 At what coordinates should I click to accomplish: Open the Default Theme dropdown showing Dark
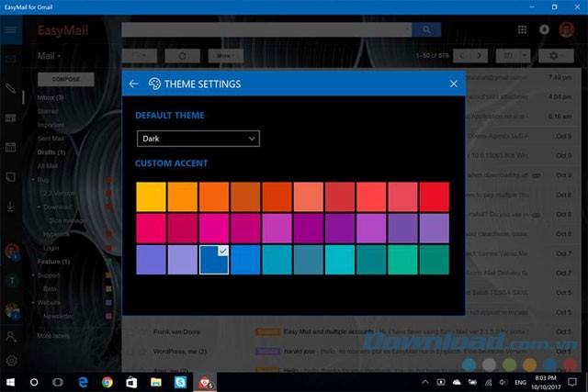(198, 139)
